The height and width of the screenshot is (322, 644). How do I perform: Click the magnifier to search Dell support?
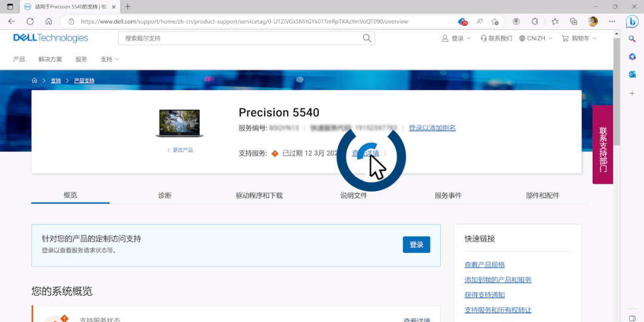point(367,38)
